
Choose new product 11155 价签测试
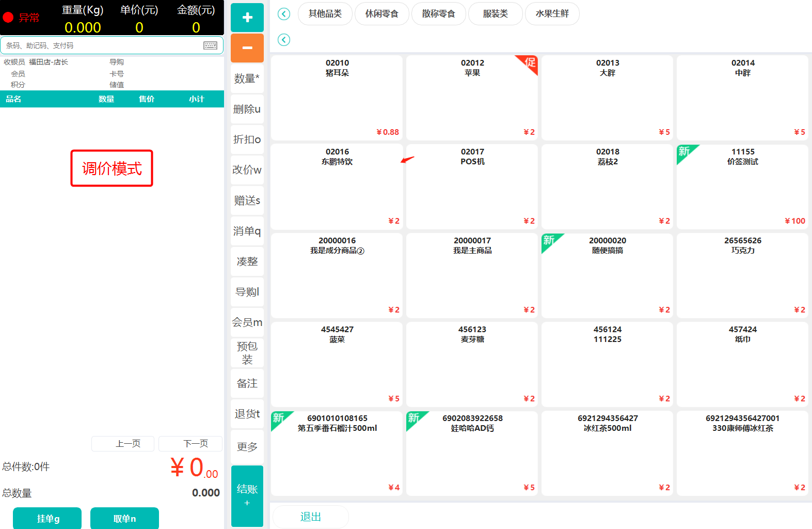click(742, 186)
